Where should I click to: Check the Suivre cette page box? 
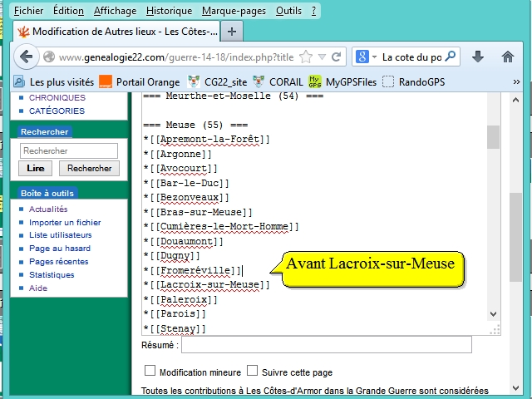[254, 371]
